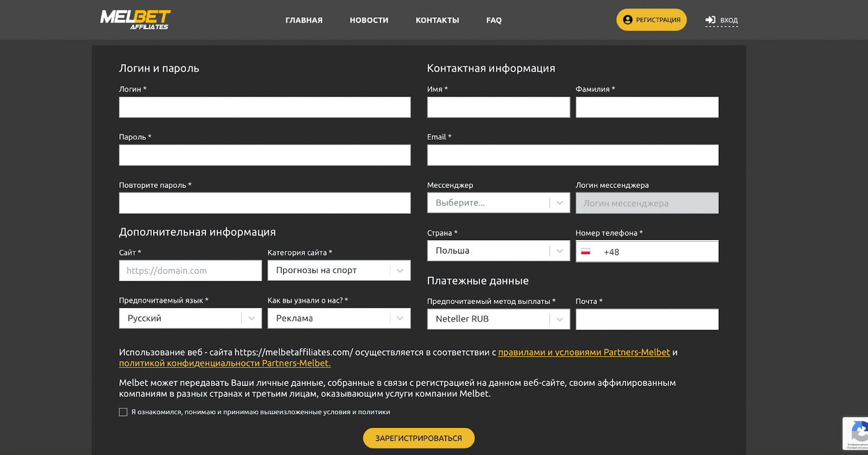Click the Контактная информация heading
The width and height of the screenshot is (868, 455).
click(x=491, y=68)
